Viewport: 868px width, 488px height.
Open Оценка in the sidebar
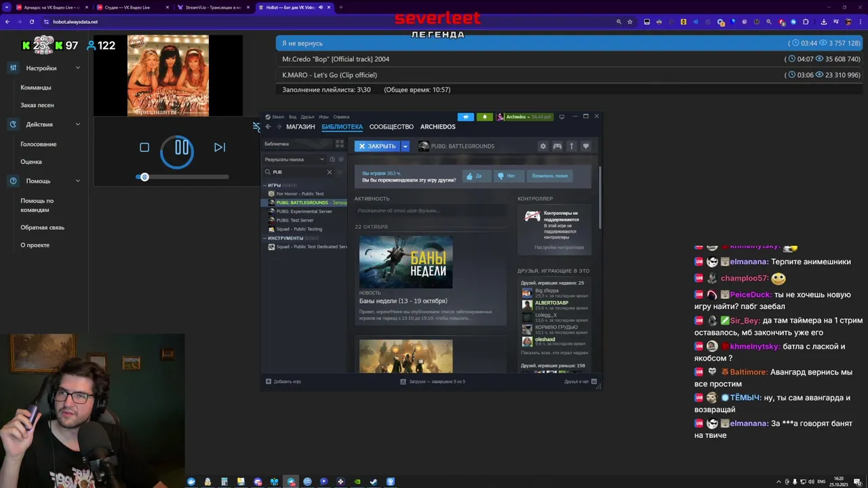(x=31, y=161)
